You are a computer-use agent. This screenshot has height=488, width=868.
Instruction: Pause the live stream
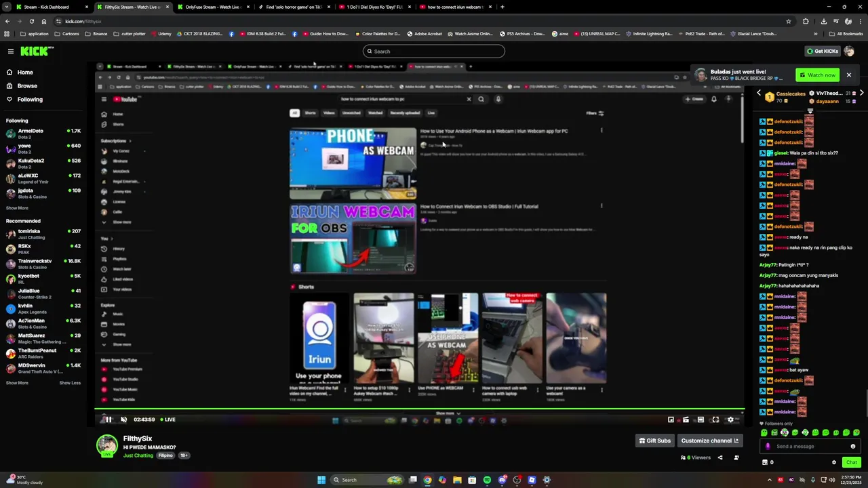click(108, 420)
